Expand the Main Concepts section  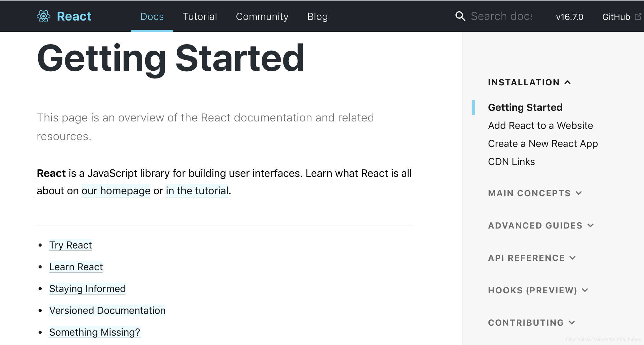tap(535, 193)
